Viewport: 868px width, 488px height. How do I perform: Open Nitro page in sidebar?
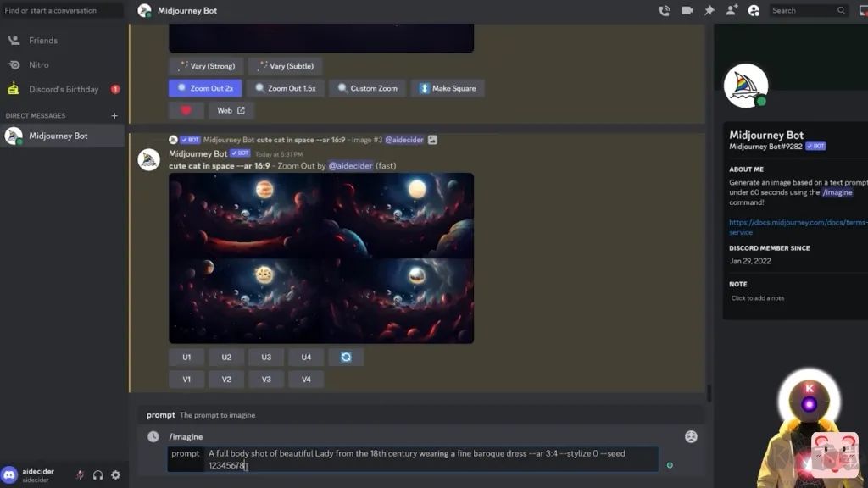tap(39, 64)
